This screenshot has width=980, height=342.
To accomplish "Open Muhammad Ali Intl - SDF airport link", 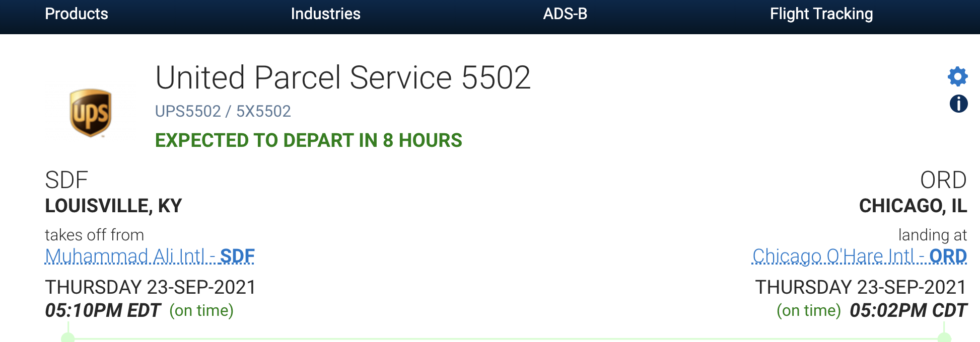I will click(x=150, y=256).
